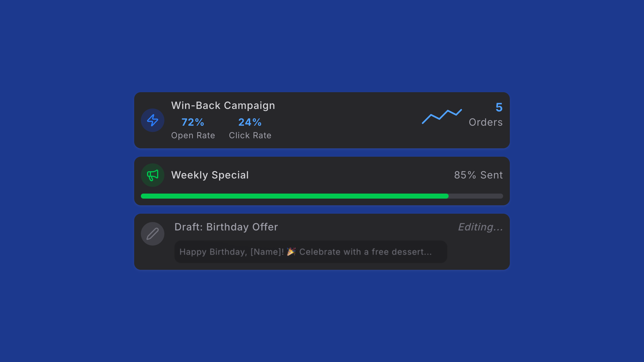Click the Happy Birthday message preview field
Image resolution: width=644 pixels, height=362 pixels.
click(x=311, y=252)
